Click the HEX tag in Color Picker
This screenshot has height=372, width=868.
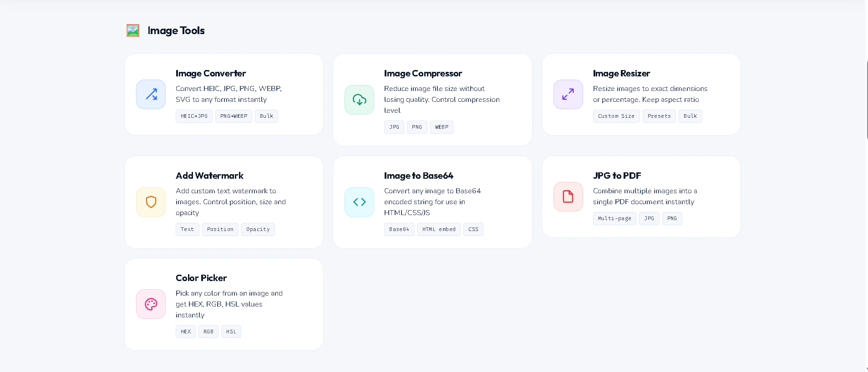click(186, 332)
